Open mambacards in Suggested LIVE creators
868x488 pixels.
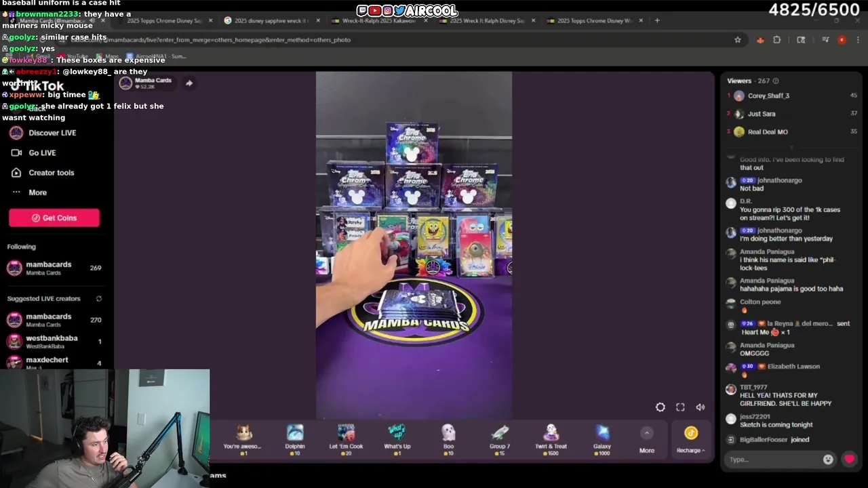54,320
